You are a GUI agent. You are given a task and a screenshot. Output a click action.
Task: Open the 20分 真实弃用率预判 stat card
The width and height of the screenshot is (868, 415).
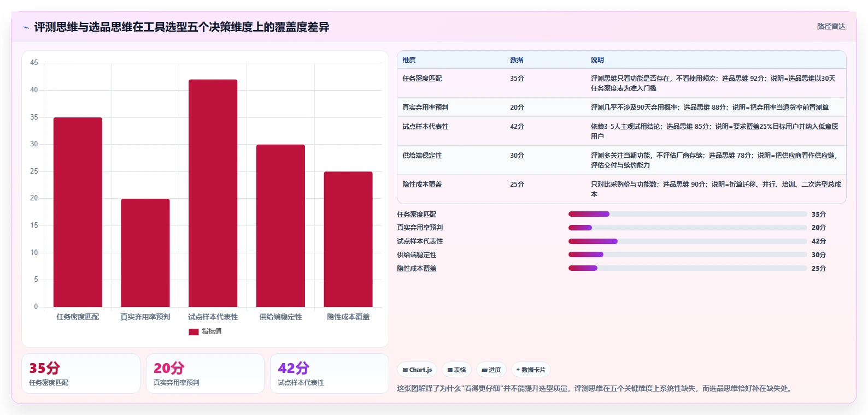coord(205,373)
